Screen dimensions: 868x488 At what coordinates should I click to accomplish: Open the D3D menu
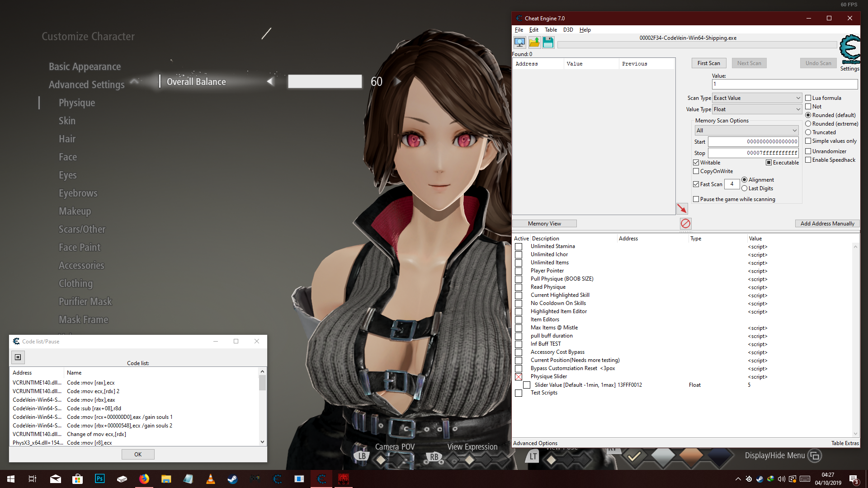568,30
